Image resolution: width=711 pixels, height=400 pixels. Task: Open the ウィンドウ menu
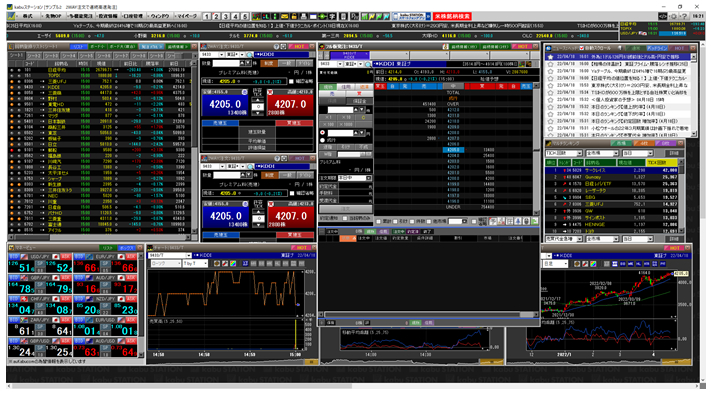160,16
